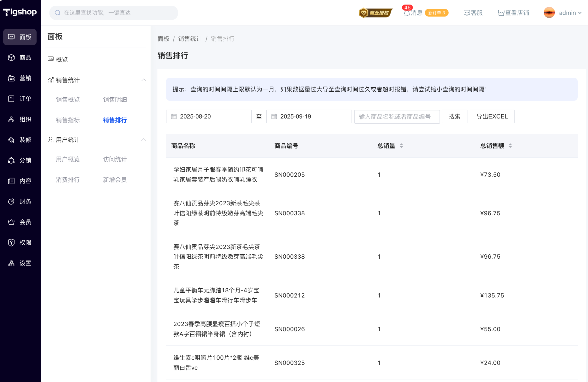Click the 消息 notification bell icon

coord(407,13)
